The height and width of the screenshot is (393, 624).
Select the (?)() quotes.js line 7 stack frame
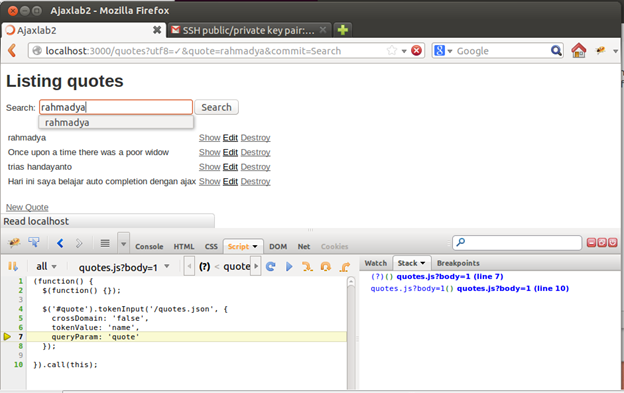click(437, 276)
